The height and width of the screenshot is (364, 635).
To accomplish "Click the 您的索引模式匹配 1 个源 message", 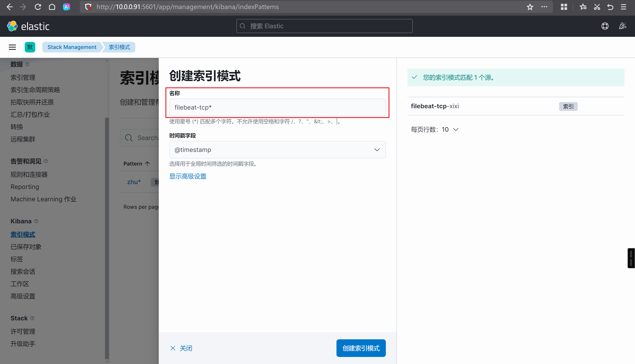I will [x=515, y=78].
